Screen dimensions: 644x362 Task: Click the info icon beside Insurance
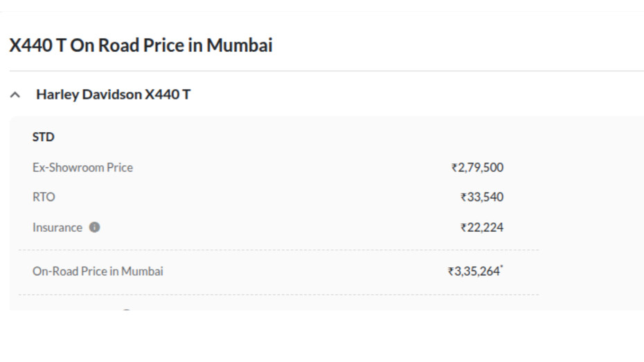[x=94, y=227]
